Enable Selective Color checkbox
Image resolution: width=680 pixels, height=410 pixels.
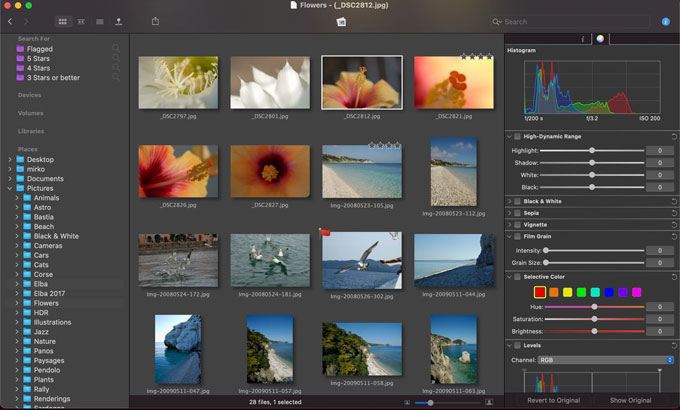(x=517, y=277)
